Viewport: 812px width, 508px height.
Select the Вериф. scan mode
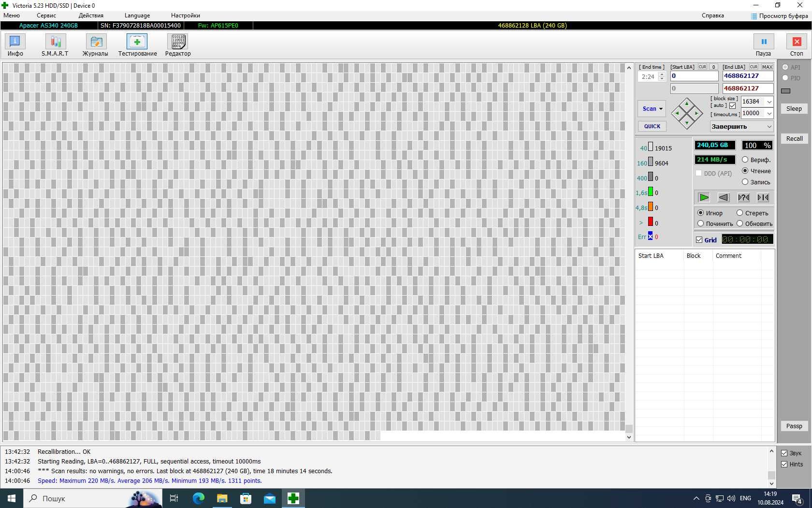tap(758, 160)
